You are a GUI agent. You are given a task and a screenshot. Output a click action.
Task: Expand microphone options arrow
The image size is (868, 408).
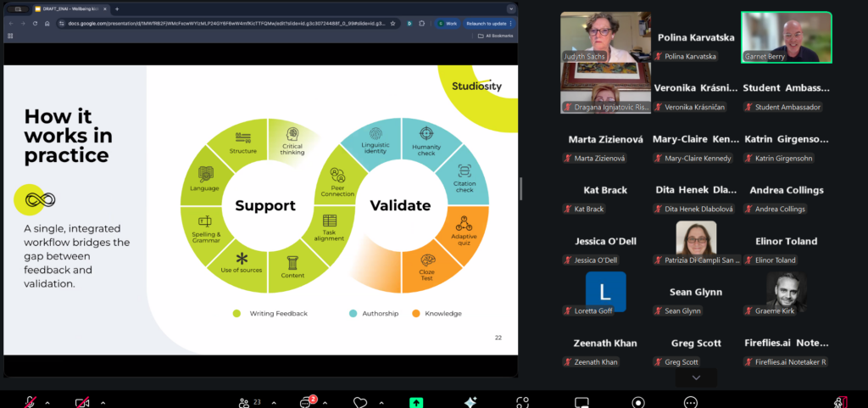point(47,402)
